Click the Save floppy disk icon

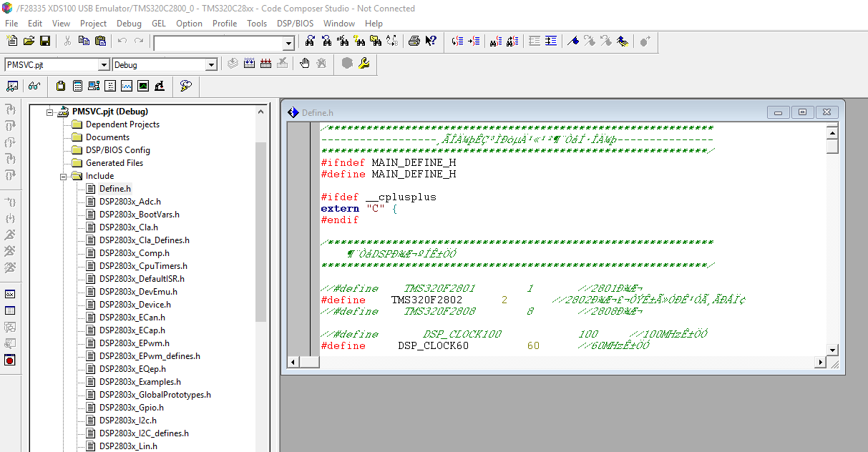point(44,41)
